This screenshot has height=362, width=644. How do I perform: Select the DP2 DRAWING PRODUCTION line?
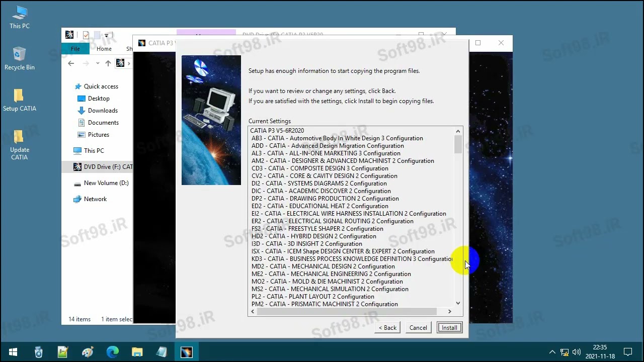[x=325, y=199]
